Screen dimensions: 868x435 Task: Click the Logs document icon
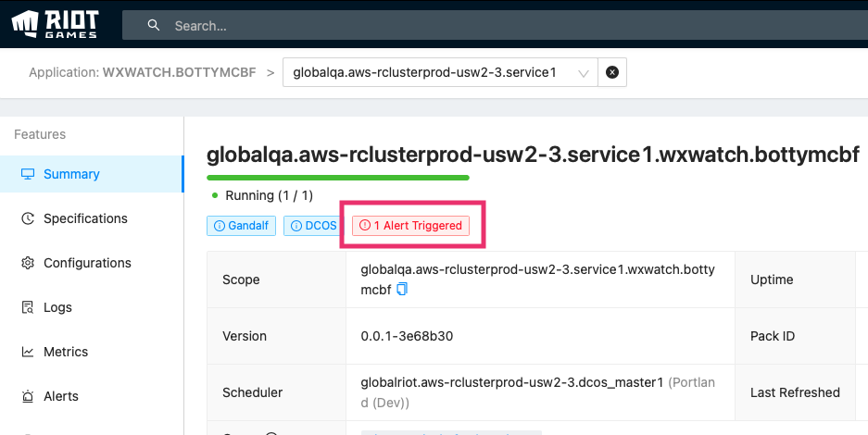(x=27, y=307)
